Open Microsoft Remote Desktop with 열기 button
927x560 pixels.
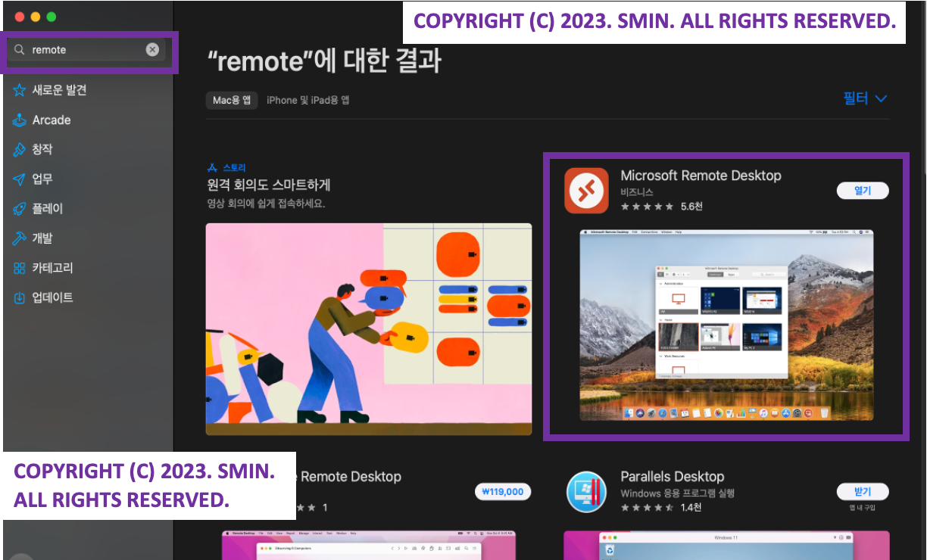(863, 191)
